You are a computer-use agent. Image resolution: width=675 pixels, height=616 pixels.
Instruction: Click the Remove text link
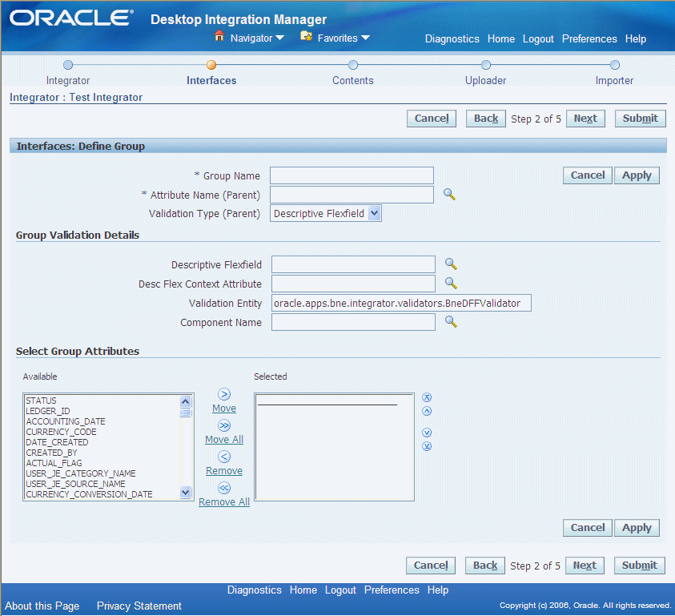pyautogui.click(x=224, y=471)
